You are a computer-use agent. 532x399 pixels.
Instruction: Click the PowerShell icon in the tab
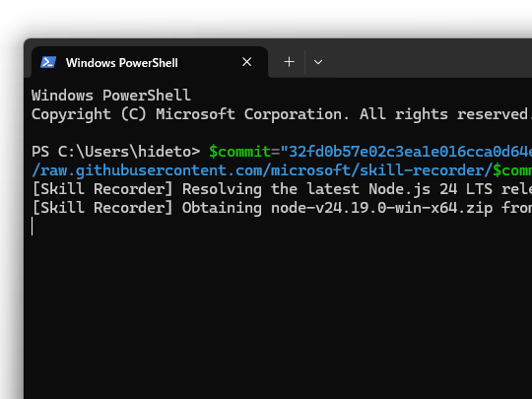pos(48,62)
